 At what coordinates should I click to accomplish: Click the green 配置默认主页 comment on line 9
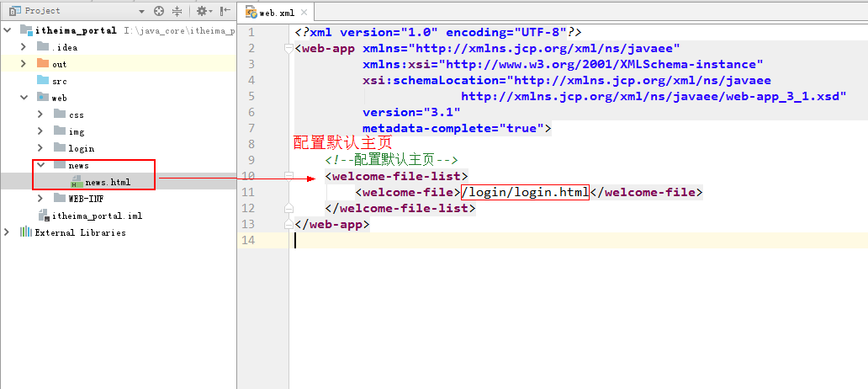[391, 161]
